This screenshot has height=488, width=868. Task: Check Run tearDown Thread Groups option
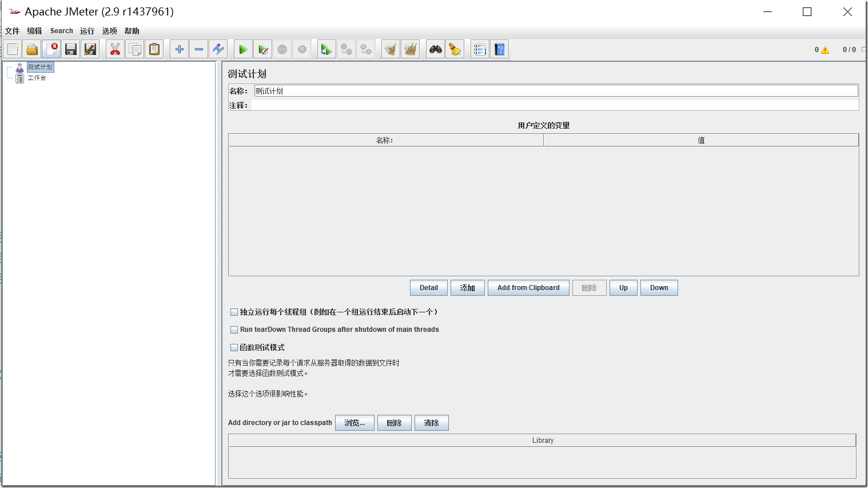click(234, 330)
